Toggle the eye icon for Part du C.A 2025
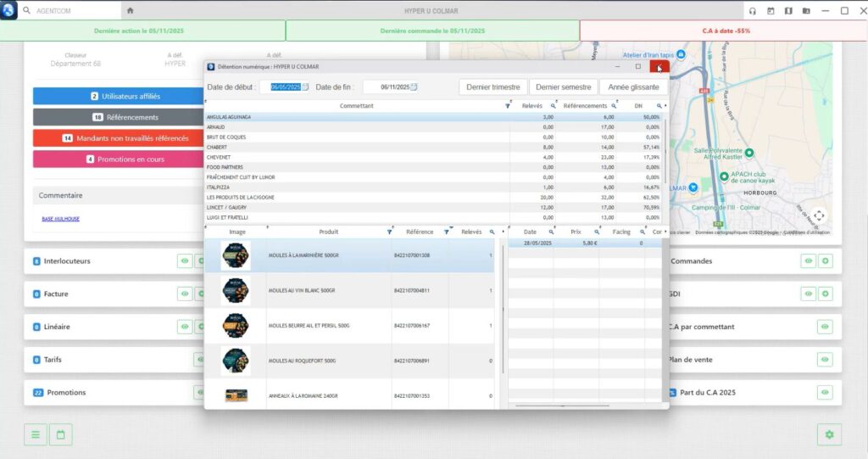Screen dimensions: 868x459 pyautogui.click(x=826, y=393)
